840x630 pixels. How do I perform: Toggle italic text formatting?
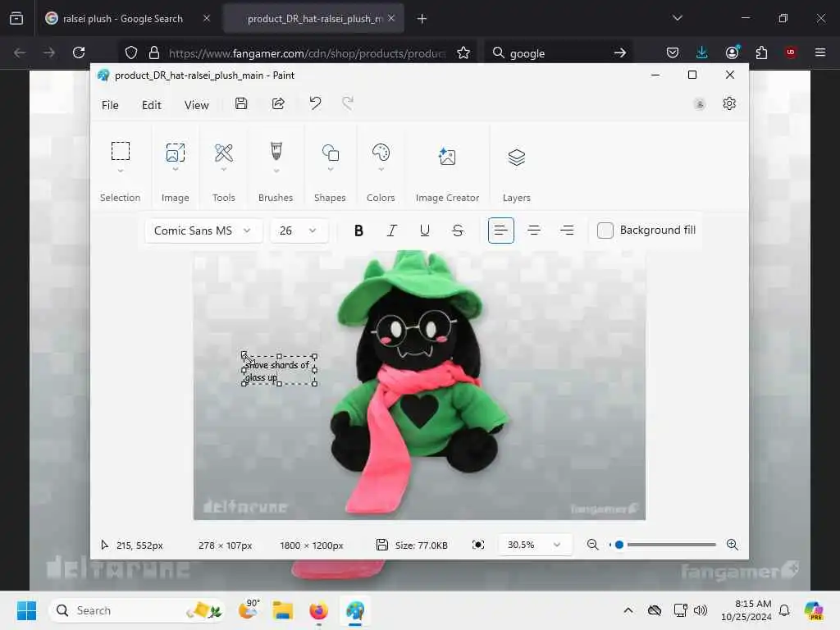point(391,231)
